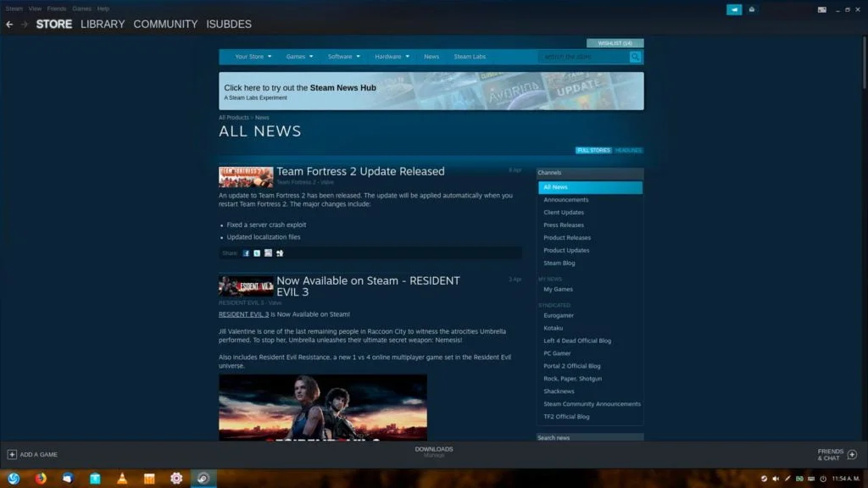
Task: Select the Product Releases channel
Action: click(x=567, y=238)
